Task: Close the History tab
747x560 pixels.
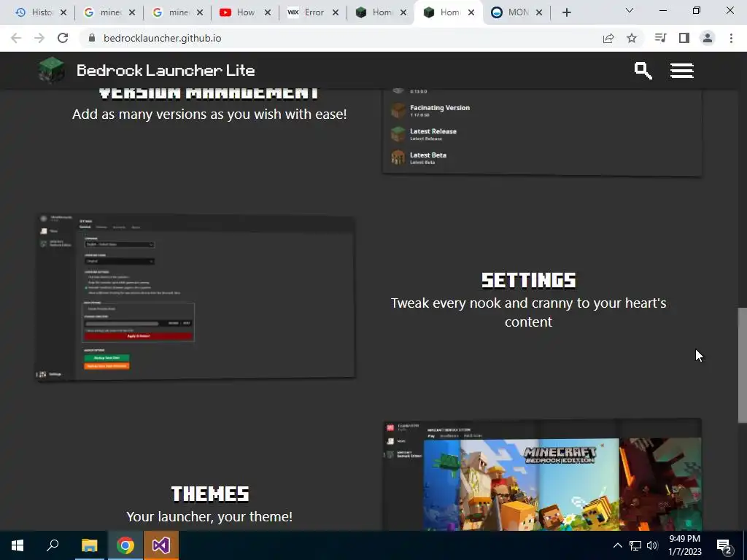Action: tap(63, 12)
